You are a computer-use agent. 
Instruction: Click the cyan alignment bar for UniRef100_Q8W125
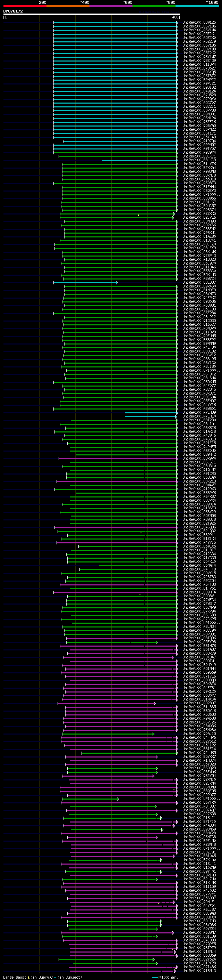(116, 23)
